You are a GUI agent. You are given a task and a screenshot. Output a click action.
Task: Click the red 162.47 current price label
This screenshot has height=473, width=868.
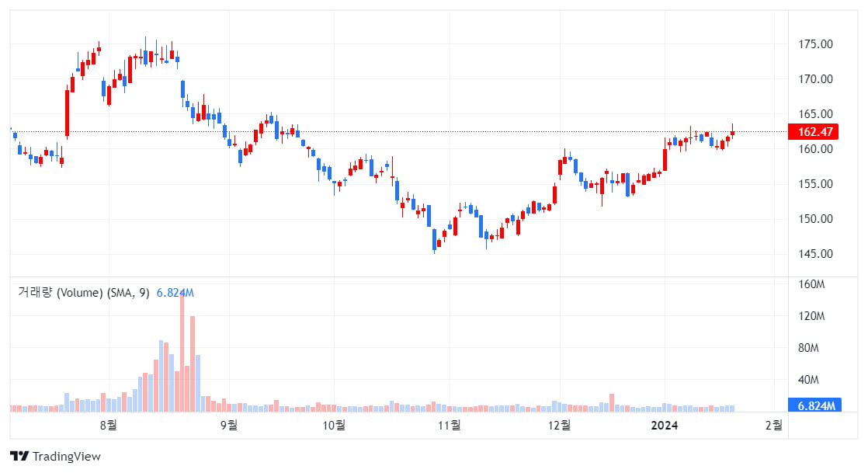coord(813,132)
